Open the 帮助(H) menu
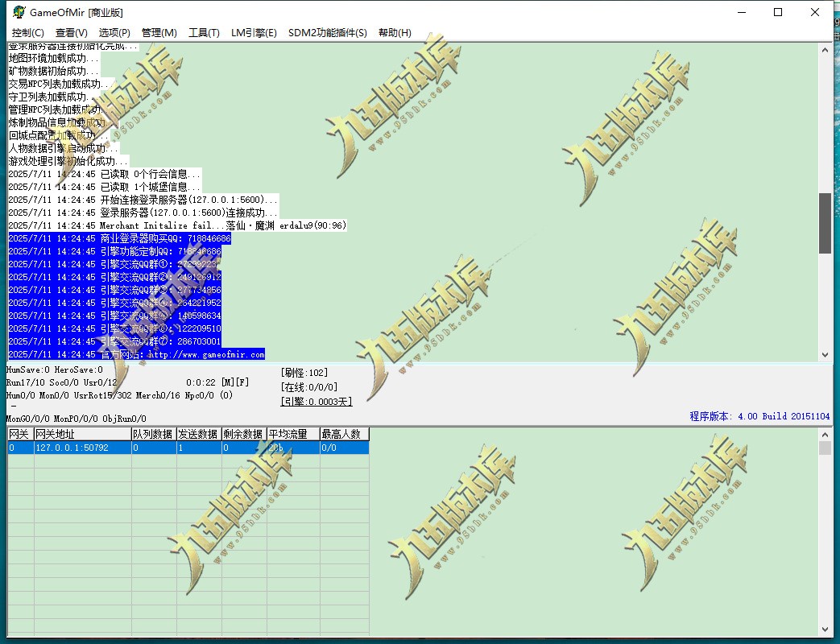The height and width of the screenshot is (644, 840). (395, 33)
